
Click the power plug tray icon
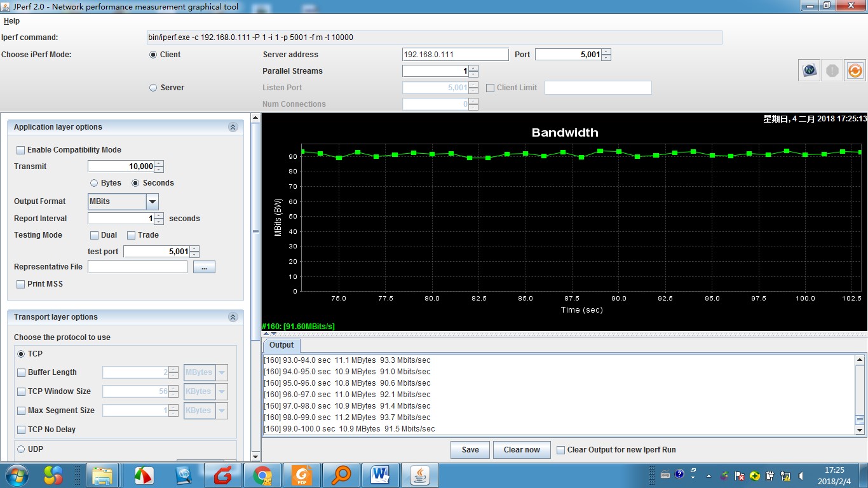[x=770, y=475]
